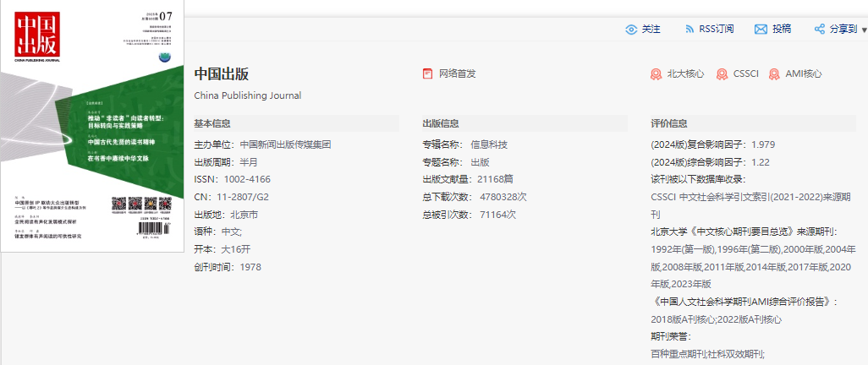Click the 投稿 submission text label
The image size is (868, 365).
(x=782, y=29)
